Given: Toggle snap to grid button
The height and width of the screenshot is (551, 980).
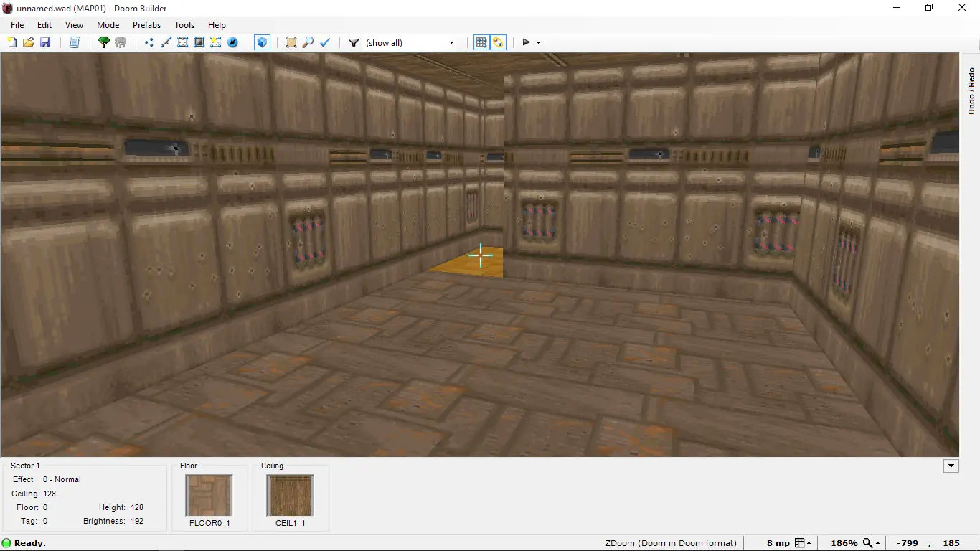Looking at the screenshot, I should tap(481, 43).
